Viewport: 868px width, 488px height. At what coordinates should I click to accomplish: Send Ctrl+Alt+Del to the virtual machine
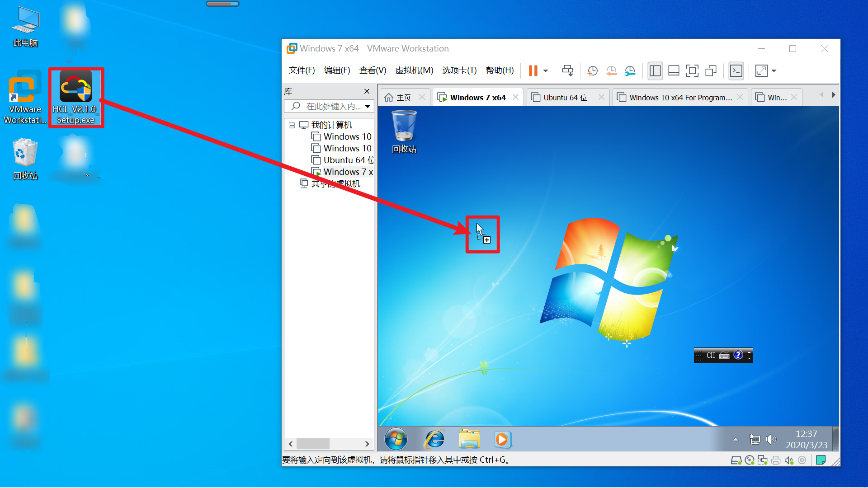(567, 70)
